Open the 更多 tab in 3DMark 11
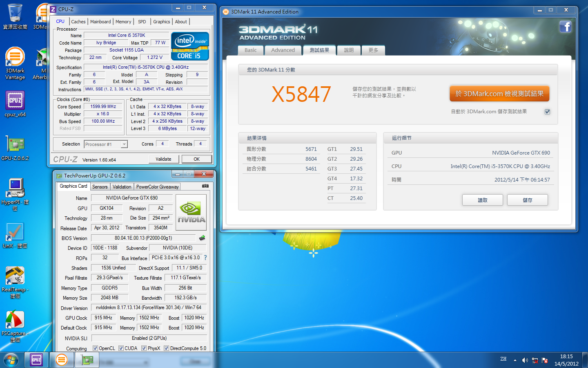 [x=374, y=50]
